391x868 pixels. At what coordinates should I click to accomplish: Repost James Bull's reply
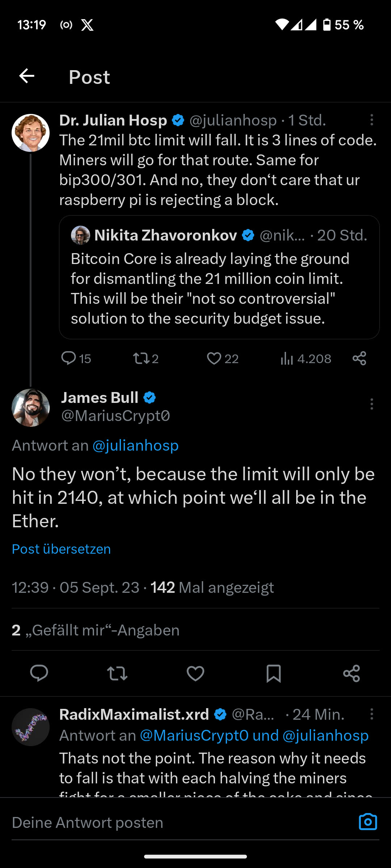[117, 673]
